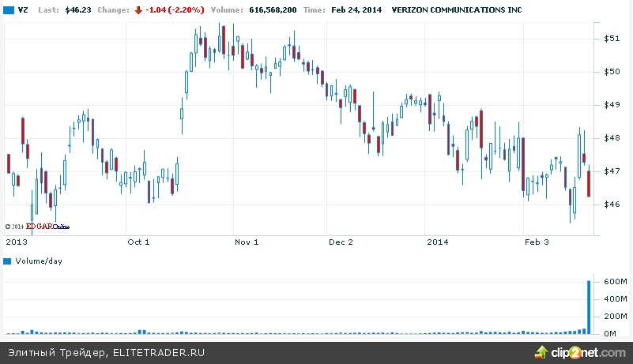Viewport: 633px width, 364px height.
Task: Click the blue Volume/day legend square
Action: tap(8, 261)
